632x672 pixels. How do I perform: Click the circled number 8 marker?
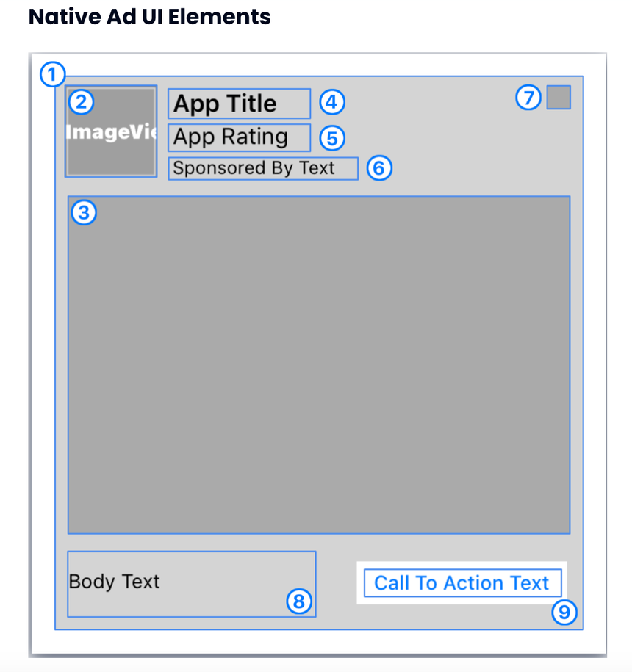coord(299,601)
